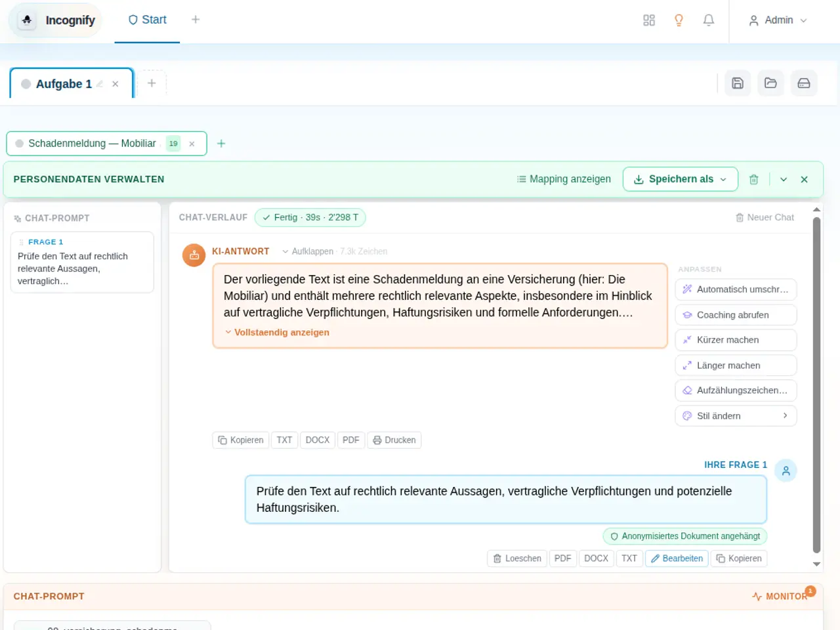This screenshot has height=630, width=840.
Task: Close the Aufgabe 1 tab
Action: 115,84
